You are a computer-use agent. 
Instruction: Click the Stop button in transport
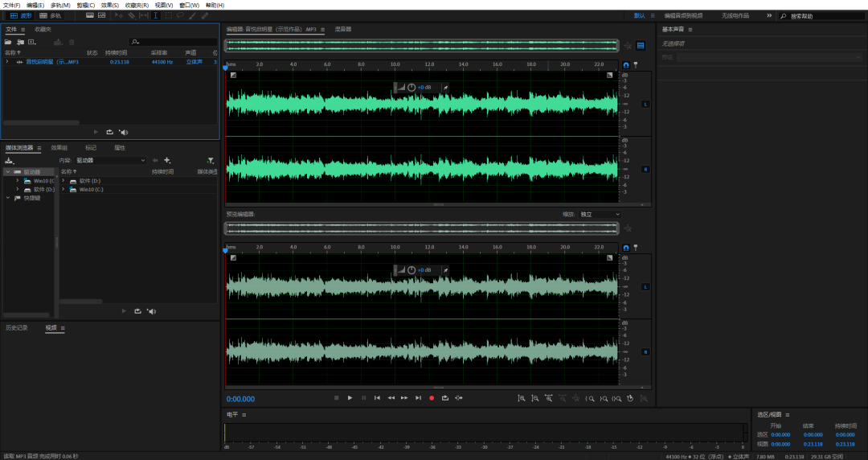pos(337,399)
